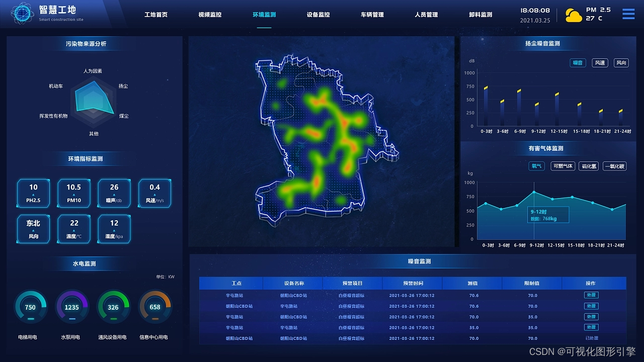Click the 通风设备用电 gauge showing 326
The image size is (644, 362).
coord(113,307)
